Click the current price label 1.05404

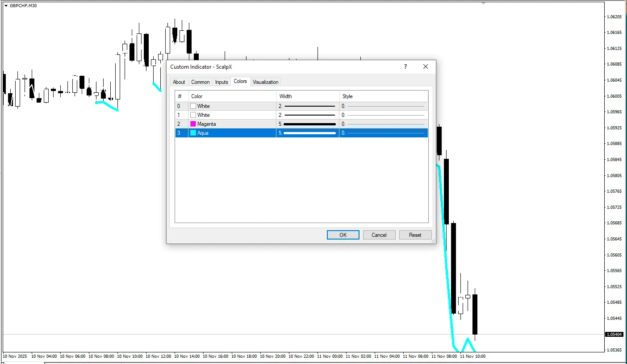pyautogui.click(x=614, y=334)
